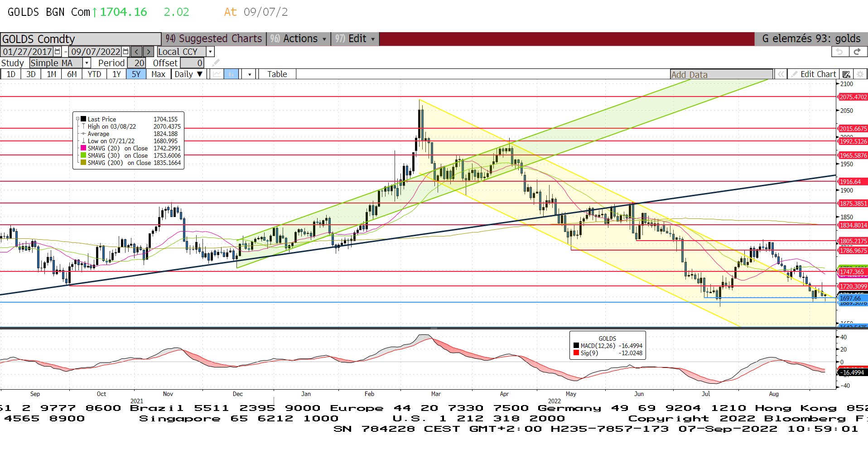Click the 1805.2175 price level label
The height and width of the screenshot is (454, 868).
(x=853, y=241)
